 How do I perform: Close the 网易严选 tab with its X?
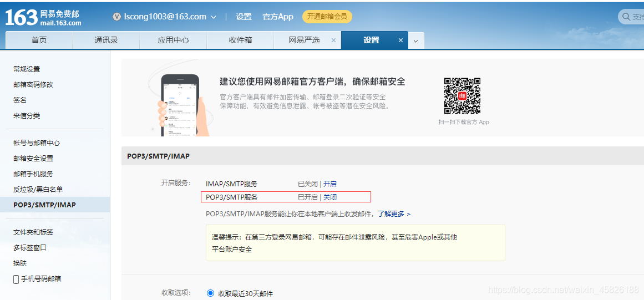tap(333, 40)
